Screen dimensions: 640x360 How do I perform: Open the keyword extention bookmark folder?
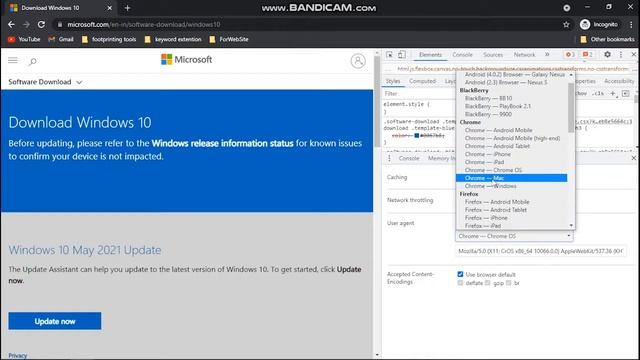tap(173, 39)
